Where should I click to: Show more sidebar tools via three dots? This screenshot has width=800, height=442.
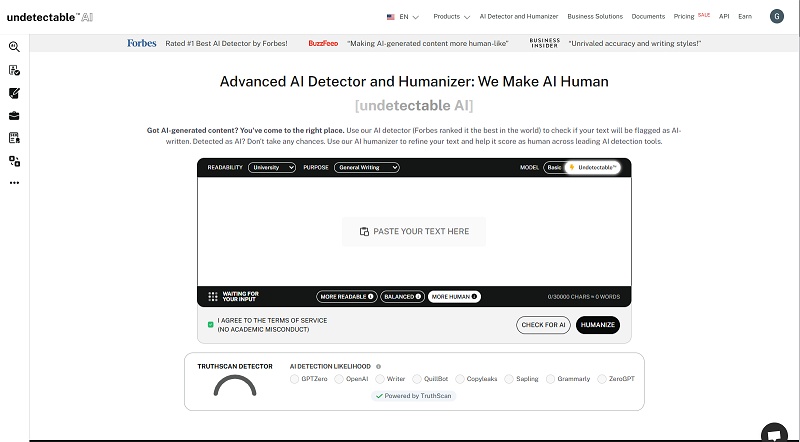pyautogui.click(x=14, y=183)
